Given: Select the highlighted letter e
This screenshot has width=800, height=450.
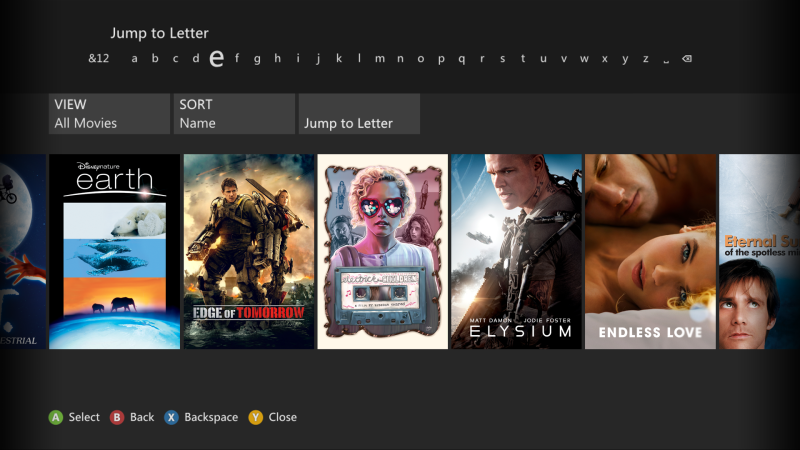Looking at the screenshot, I should pyautogui.click(x=215, y=58).
